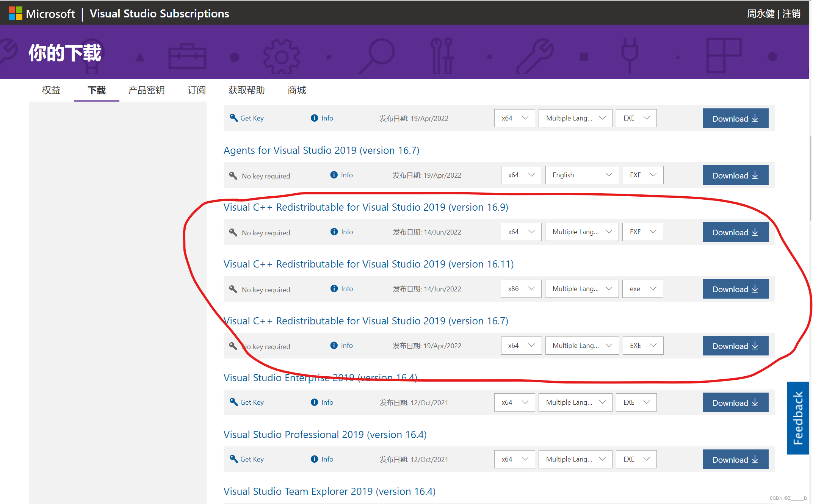813x504 pixels.
Task: Open the 获取帮助 tab
Action: (x=246, y=90)
